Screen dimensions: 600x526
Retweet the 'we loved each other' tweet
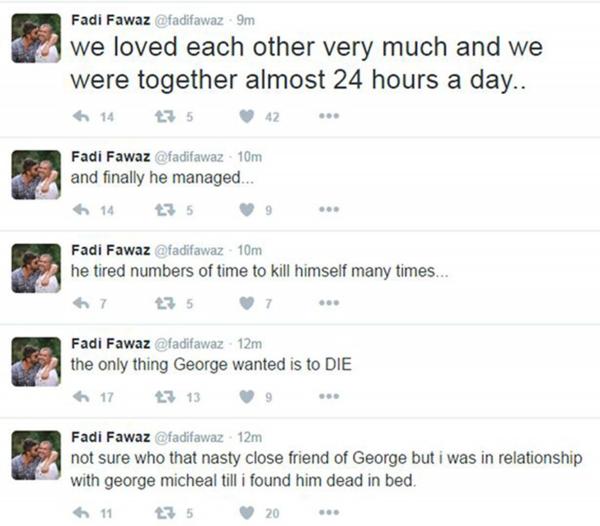click(162, 116)
